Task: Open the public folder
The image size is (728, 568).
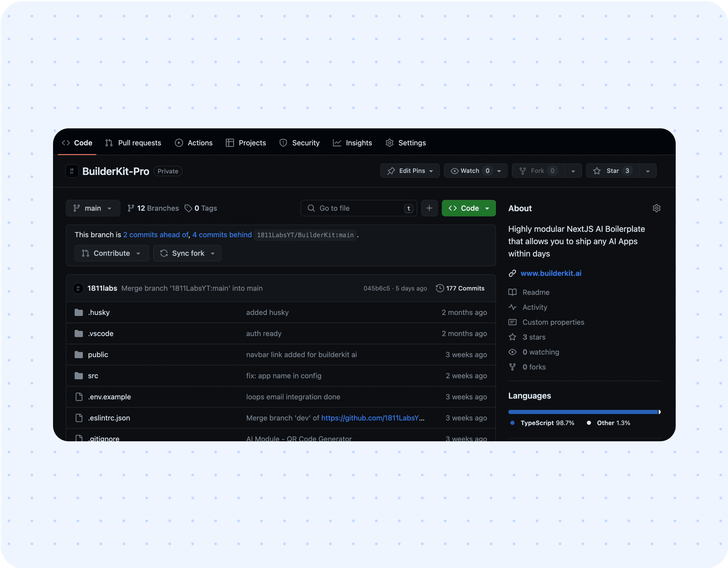Action: [98, 355]
